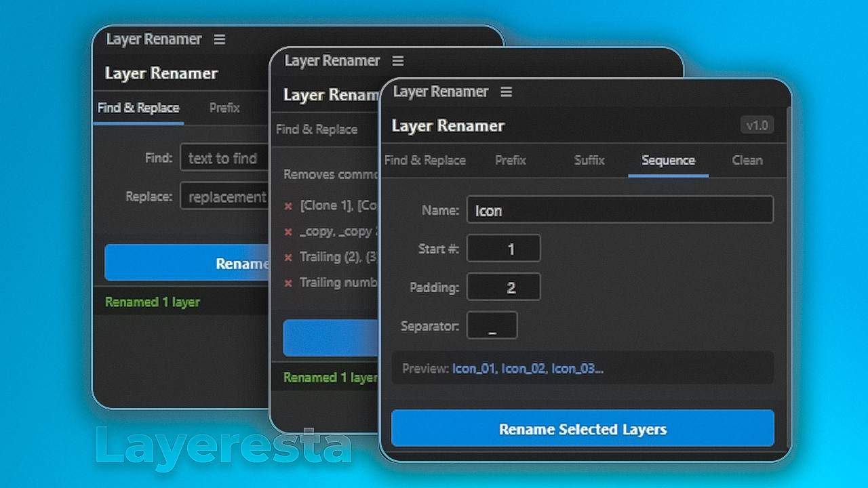The image size is (868, 488).
Task: Click the Padding value field
Action: [504, 287]
